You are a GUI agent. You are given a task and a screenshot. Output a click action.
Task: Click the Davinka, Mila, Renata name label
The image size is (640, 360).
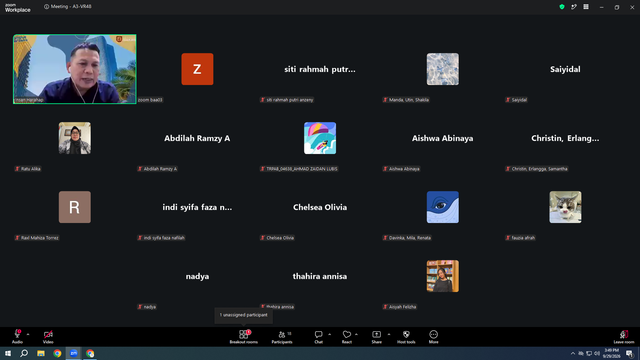(407, 238)
